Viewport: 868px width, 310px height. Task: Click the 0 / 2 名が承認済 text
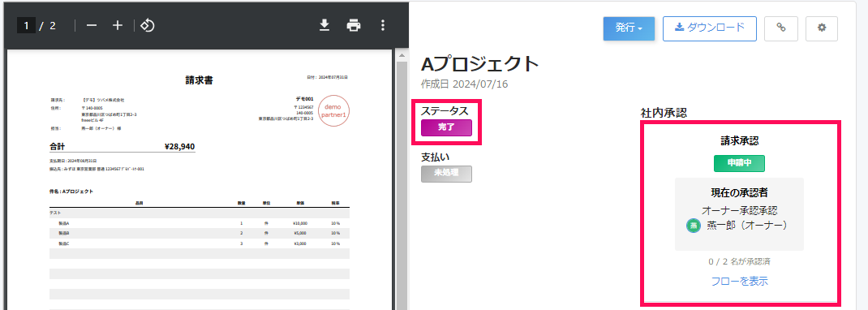pyautogui.click(x=740, y=261)
